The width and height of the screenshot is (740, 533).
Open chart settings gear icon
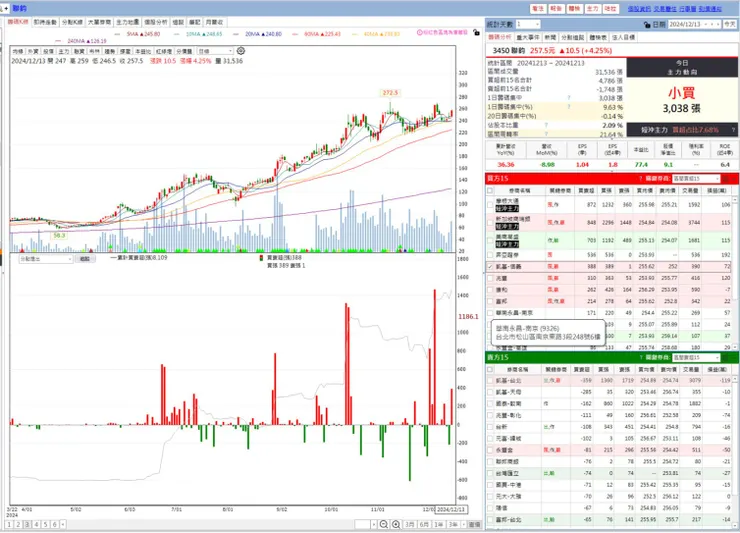tap(241, 51)
